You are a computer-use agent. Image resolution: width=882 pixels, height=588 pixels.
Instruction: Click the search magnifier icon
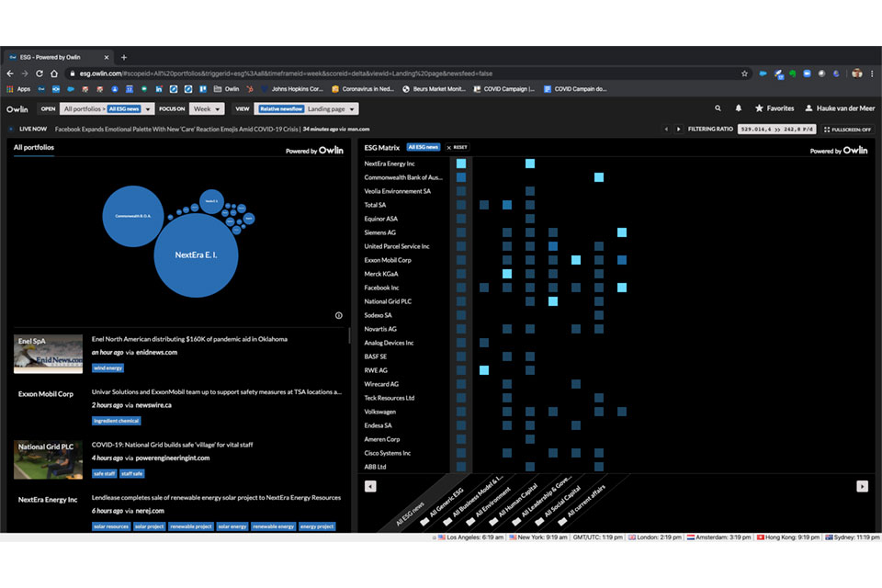[718, 108]
